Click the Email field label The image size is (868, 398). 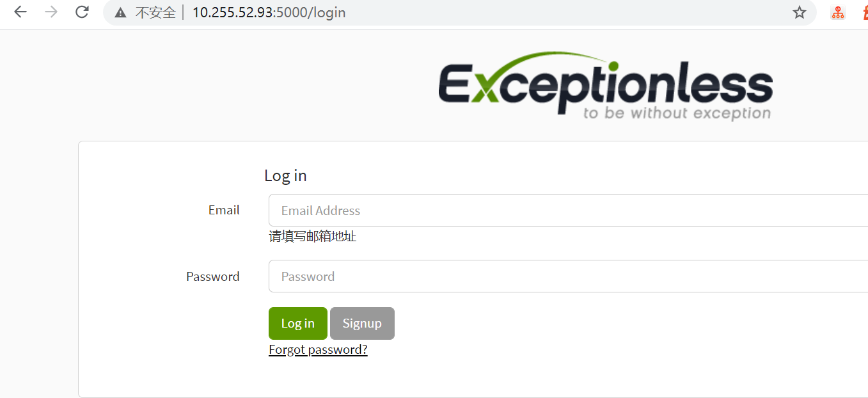[224, 210]
